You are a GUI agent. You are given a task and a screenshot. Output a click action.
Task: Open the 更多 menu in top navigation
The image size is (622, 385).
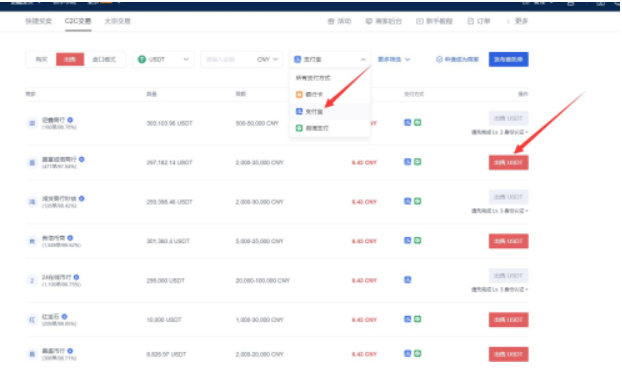tap(518, 21)
